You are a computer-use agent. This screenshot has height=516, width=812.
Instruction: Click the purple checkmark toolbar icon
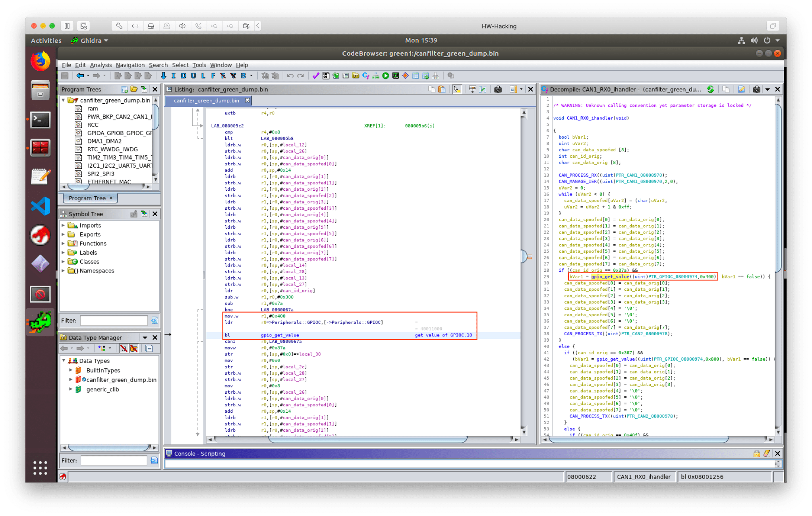(x=315, y=75)
